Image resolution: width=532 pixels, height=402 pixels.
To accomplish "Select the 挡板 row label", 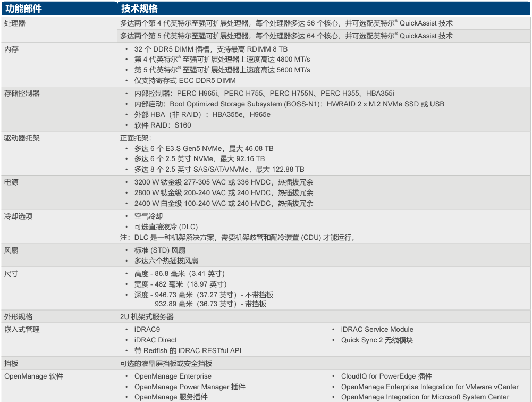I will click(11, 364).
